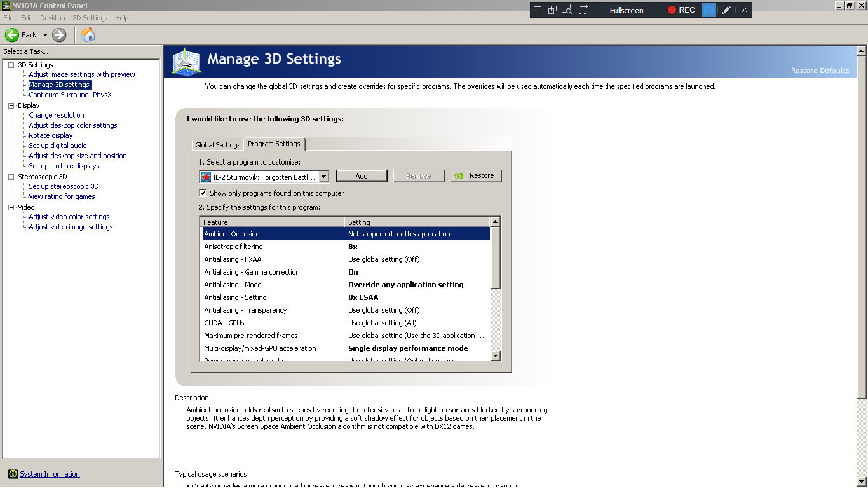
Task: Collapse the 3D Settings tree node
Action: tap(11, 65)
